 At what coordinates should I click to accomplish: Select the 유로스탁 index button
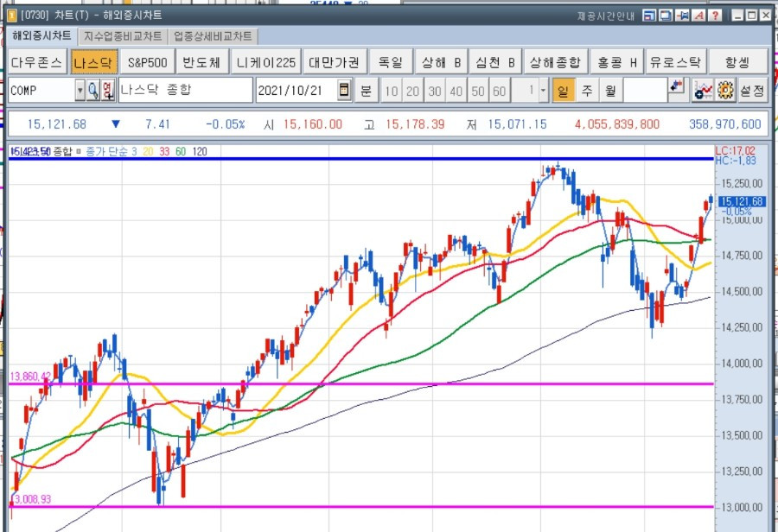676,62
